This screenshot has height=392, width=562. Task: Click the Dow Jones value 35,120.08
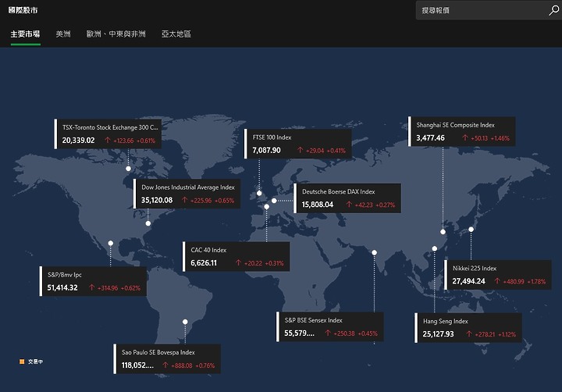click(157, 200)
